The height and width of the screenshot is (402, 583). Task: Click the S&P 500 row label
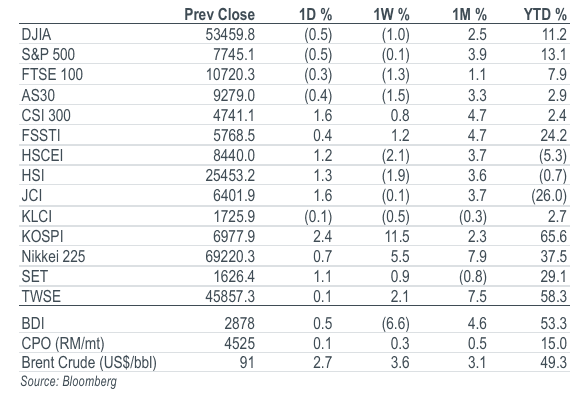pyautogui.click(x=48, y=54)
